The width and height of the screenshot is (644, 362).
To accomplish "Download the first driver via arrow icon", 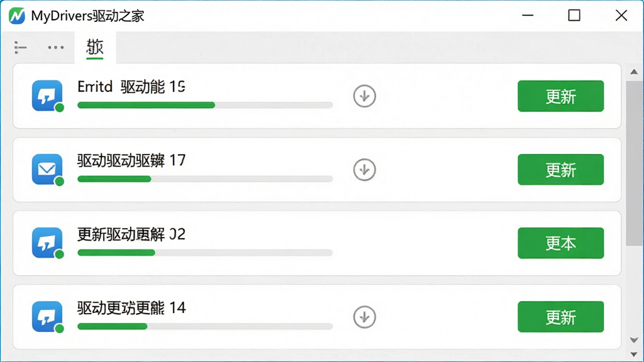I will coord(364,96).
